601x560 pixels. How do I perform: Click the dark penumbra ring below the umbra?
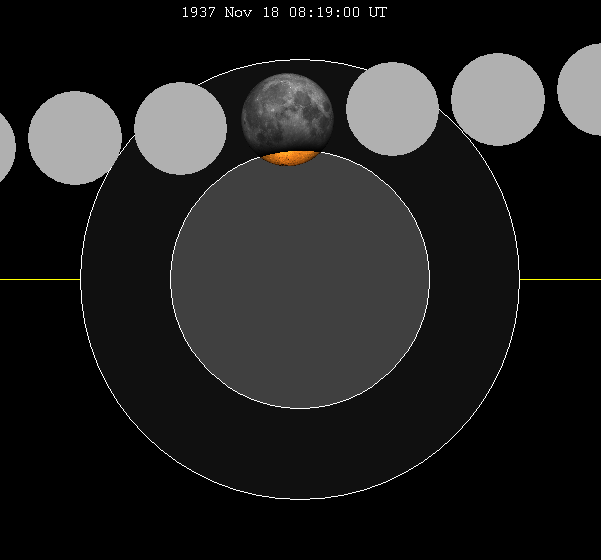point(300,453)
